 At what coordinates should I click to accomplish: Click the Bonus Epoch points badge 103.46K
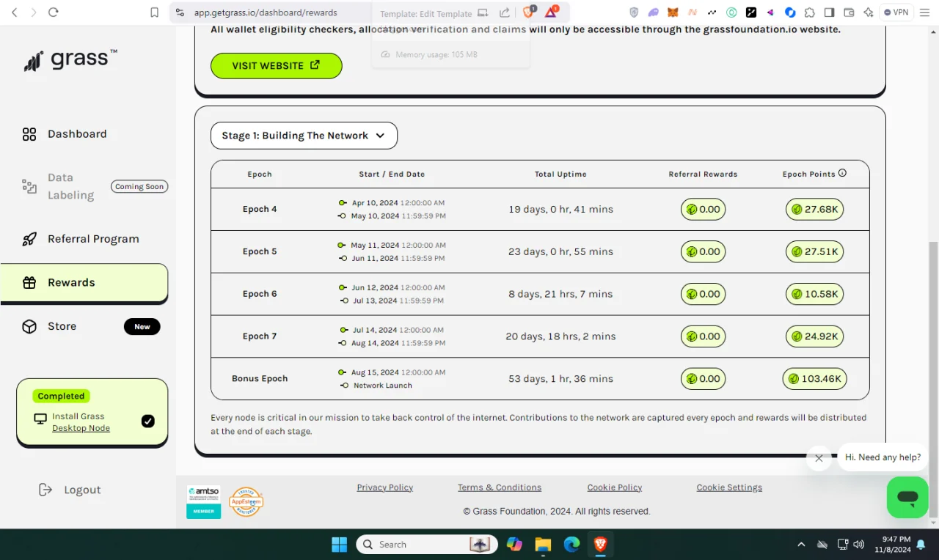tap(814, 379)
